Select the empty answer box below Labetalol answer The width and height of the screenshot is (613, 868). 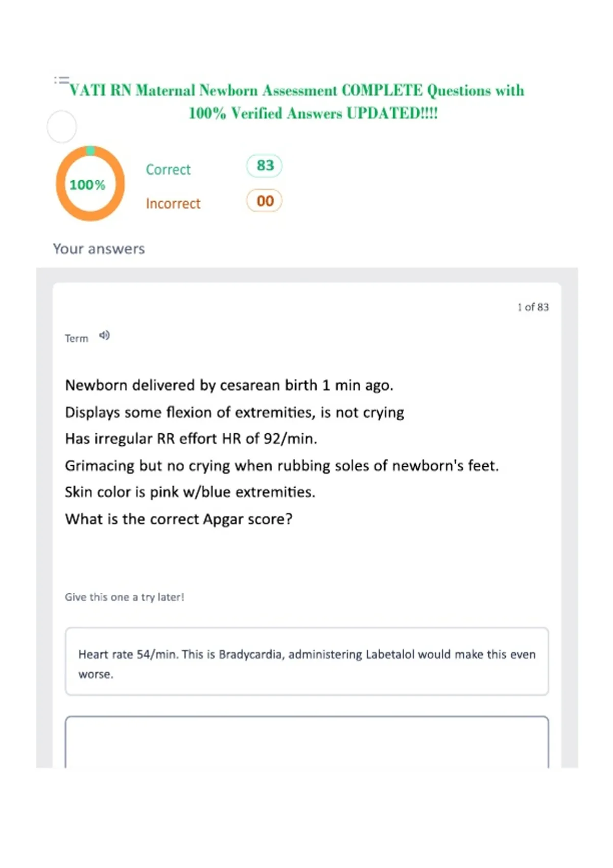[307, 742]
